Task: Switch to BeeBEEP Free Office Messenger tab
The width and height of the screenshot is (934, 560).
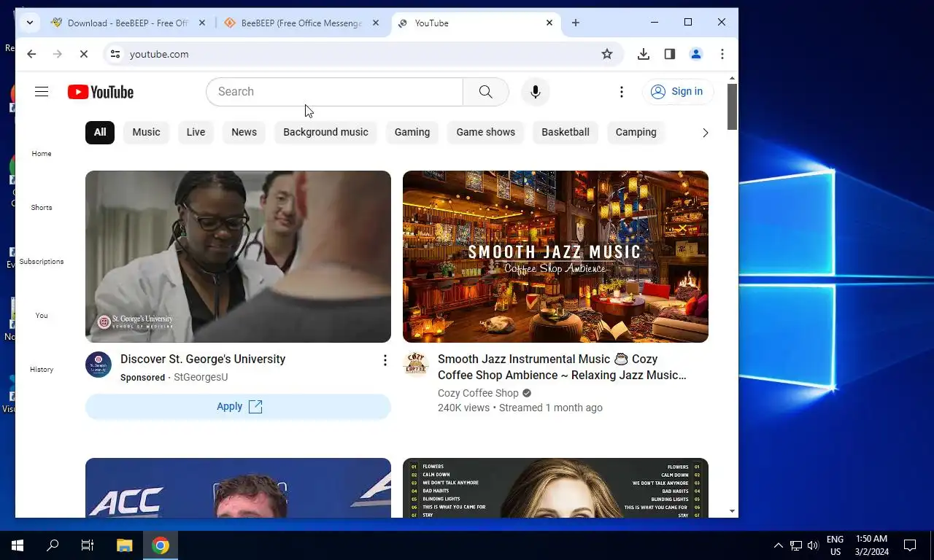Action: (302, 23)
